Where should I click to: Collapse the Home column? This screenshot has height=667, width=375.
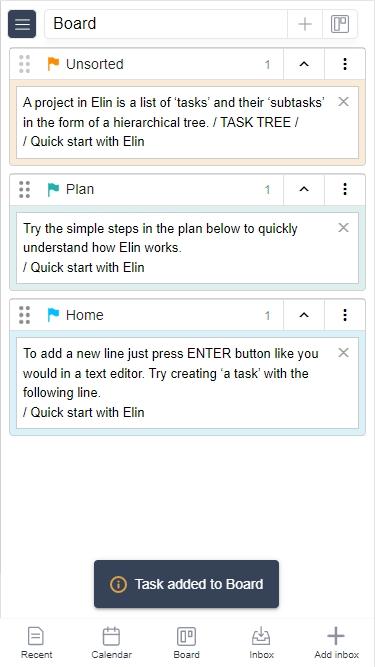304,315
